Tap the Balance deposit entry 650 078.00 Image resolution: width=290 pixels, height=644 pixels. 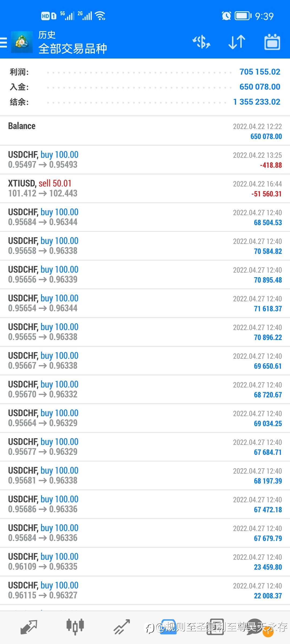145,131
